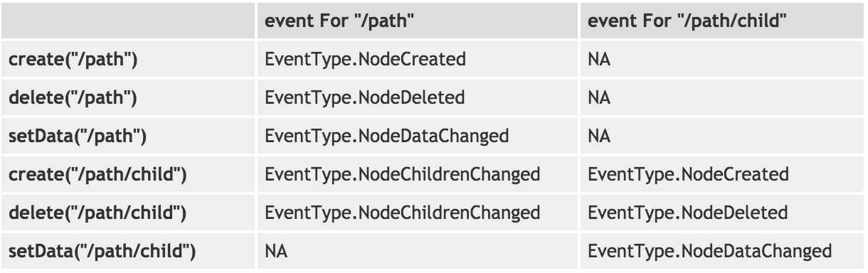Select the delete("/path/child") row label
The image size is (868, 273).
(97, 213)
